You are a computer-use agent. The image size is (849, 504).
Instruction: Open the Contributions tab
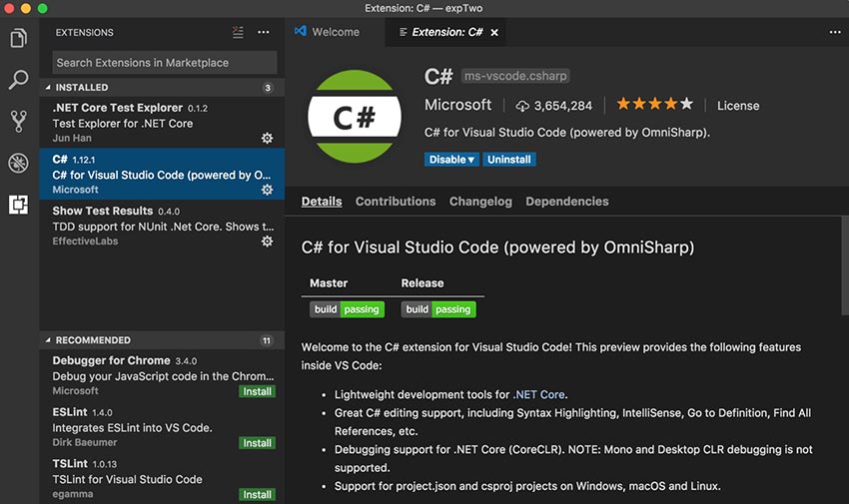(x=396, y=202)
